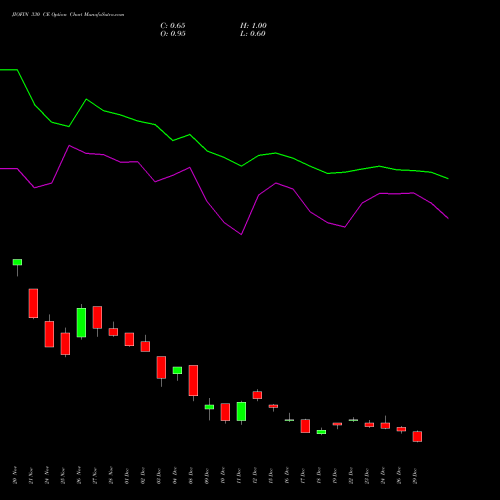Viewport: 500px width, 500px height.
Task: Click the '22 Dec' date axis label
Action: coord(351,475)
